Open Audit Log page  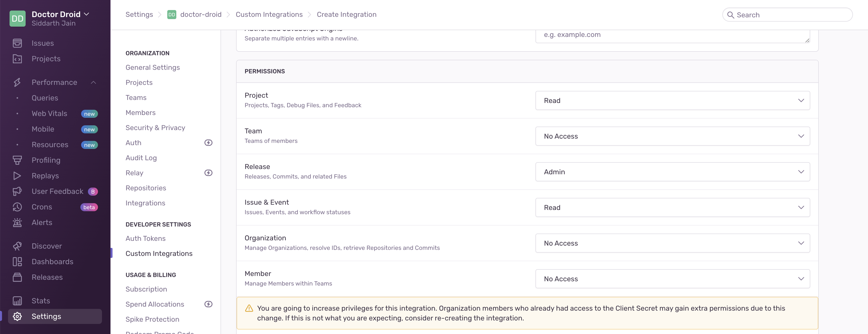pyautogui.click(x=141, y=158)
